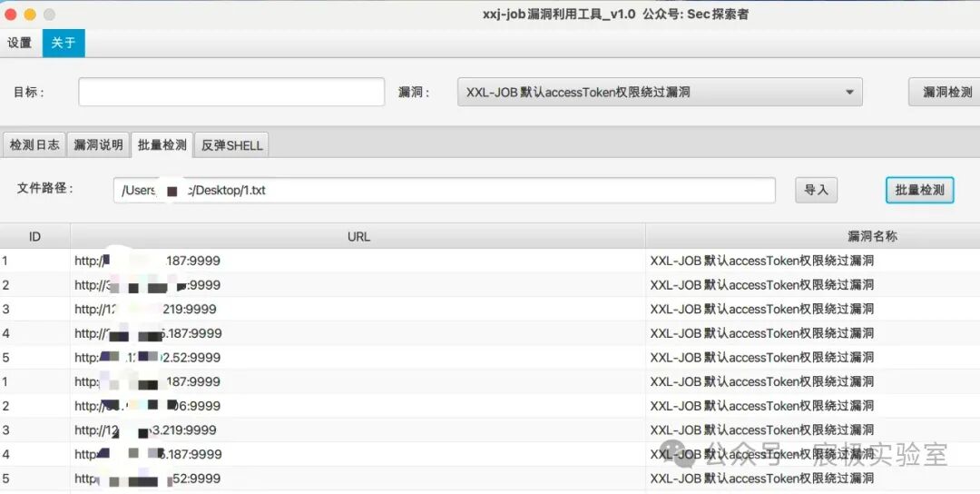This screenshot has width=980, height=494.
Task: Switch to the 漏洞说明 tab
Action: (98, 145)
